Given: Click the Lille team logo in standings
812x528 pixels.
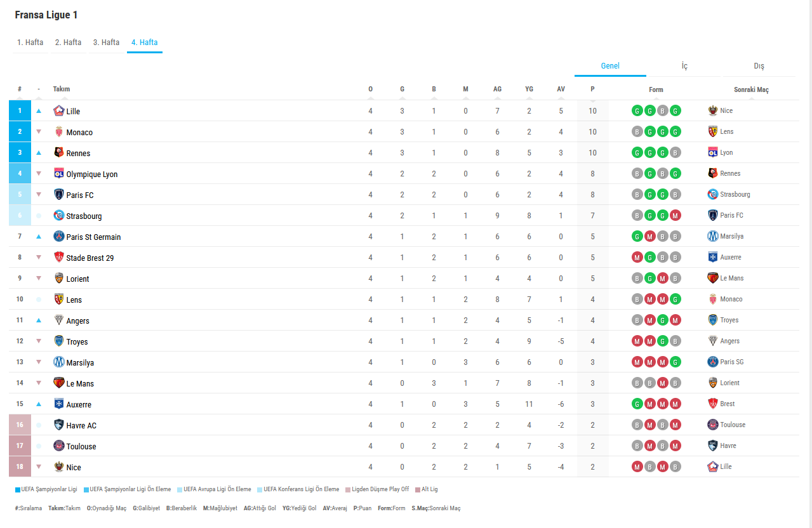Looking at the screenshot, I should point(59,111).
